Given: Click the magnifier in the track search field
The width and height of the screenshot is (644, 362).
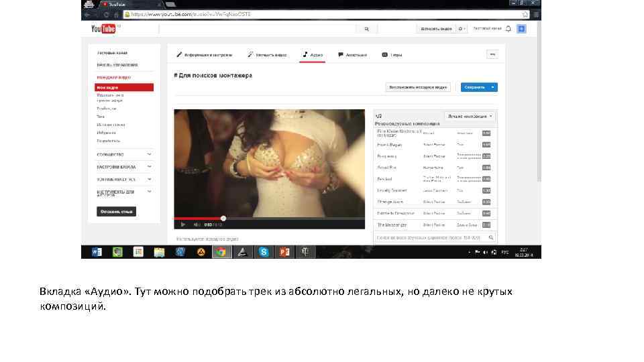Looking at the screenshot, I should (x=491, y=237).
